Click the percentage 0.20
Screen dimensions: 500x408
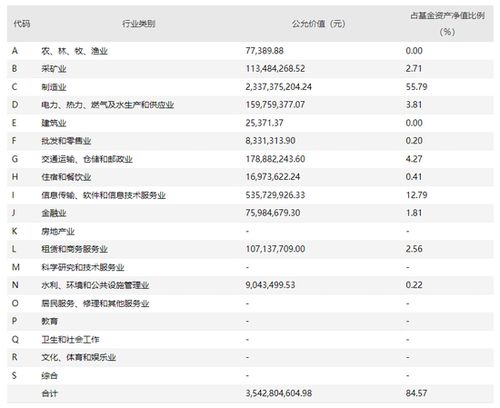[x=414, y=141]
